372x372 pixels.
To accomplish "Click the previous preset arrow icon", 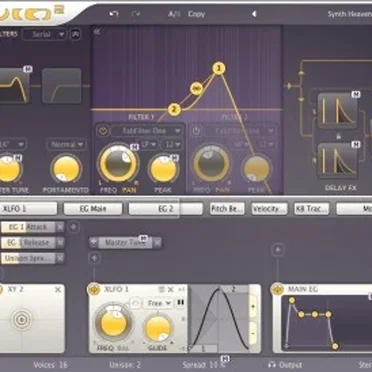I will point(254,14).
